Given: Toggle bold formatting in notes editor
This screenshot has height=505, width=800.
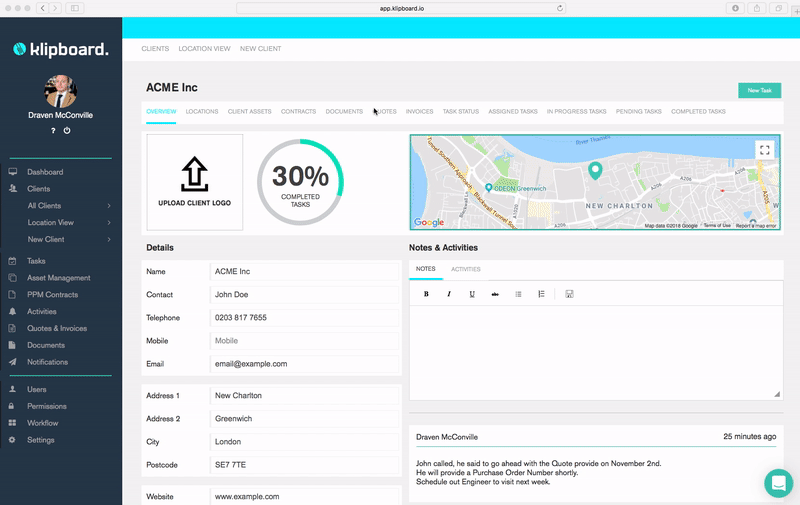Looking at the screenshot, I should [426, 294].
